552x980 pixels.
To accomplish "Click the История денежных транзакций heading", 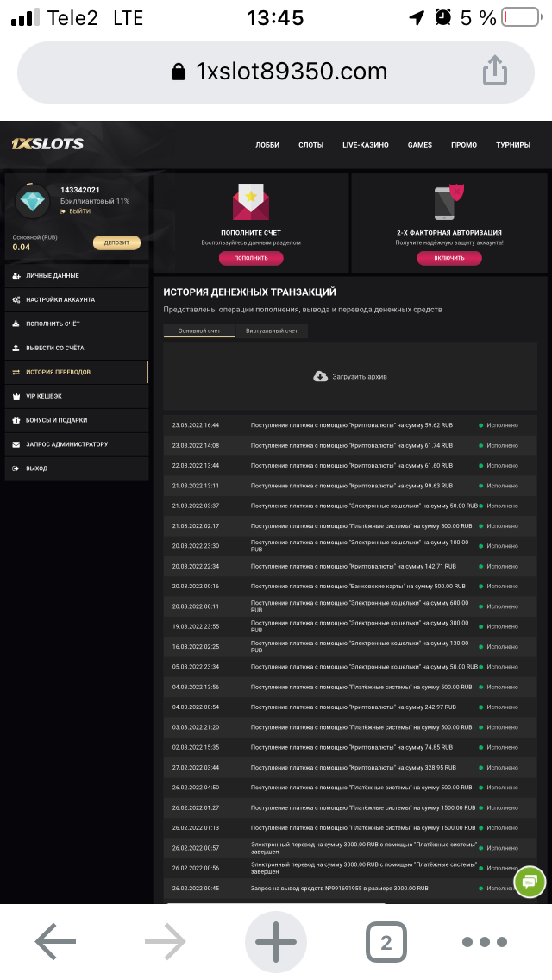I will pyautogui.click(x=249, y=292).
